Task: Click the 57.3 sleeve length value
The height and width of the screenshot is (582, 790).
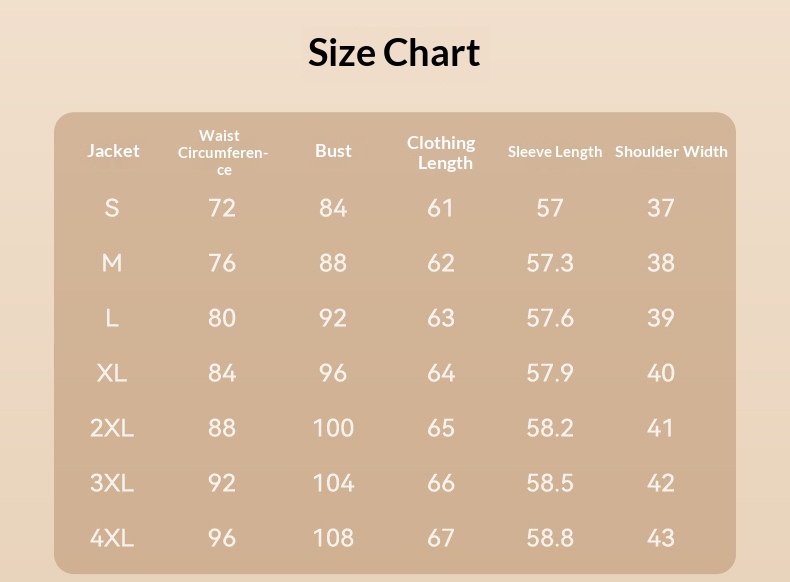Action: click(x=550, y=263)
